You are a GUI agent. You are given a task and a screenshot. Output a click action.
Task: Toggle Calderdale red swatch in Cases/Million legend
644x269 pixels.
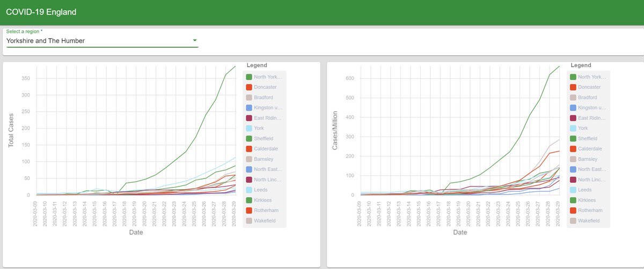[574, 148]
